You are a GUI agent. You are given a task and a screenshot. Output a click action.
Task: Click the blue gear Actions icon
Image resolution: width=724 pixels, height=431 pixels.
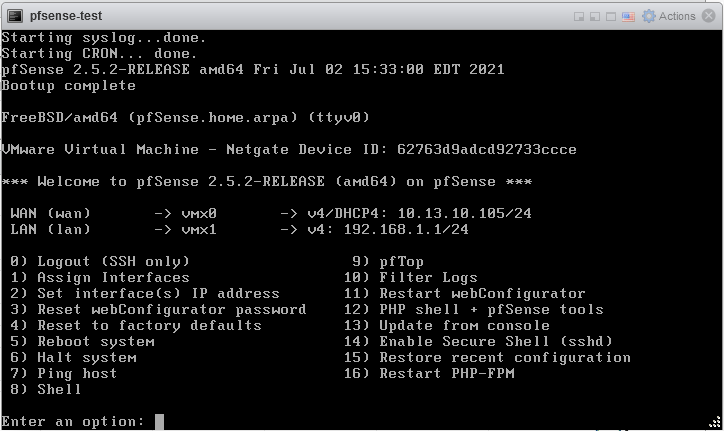[649, 16]
